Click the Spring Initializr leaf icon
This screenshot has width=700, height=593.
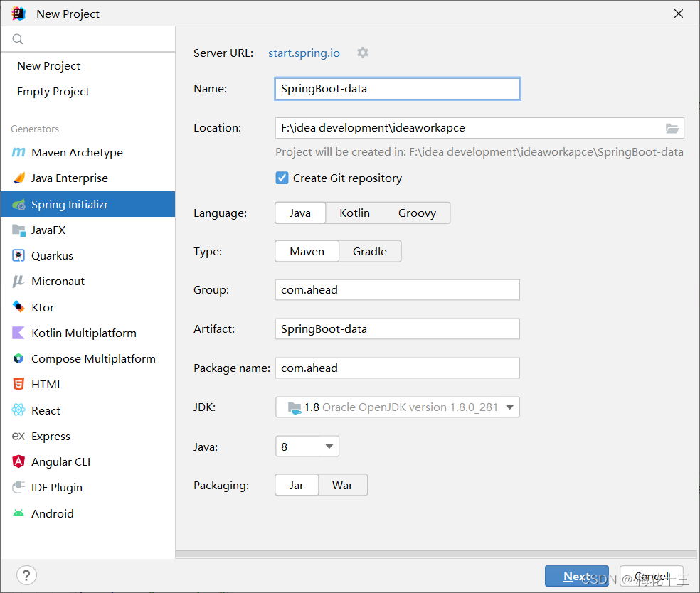click(18, 204)
